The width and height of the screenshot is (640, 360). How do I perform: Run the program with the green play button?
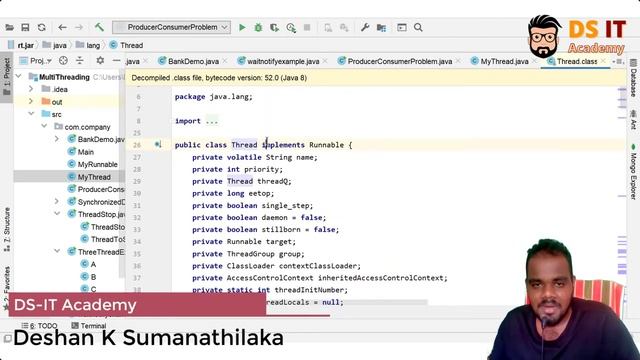(242, 27)
